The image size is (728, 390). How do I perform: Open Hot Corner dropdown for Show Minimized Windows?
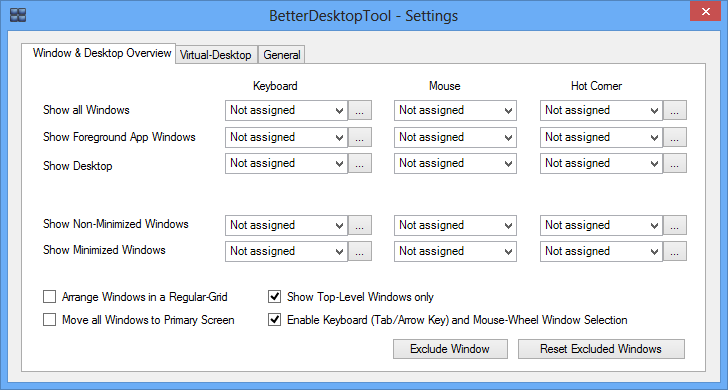(601, 251)
